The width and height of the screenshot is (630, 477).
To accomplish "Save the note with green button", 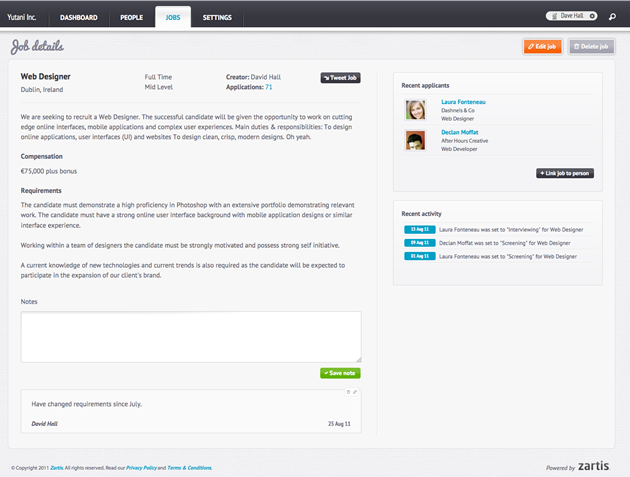I will [x=340, y=373].
